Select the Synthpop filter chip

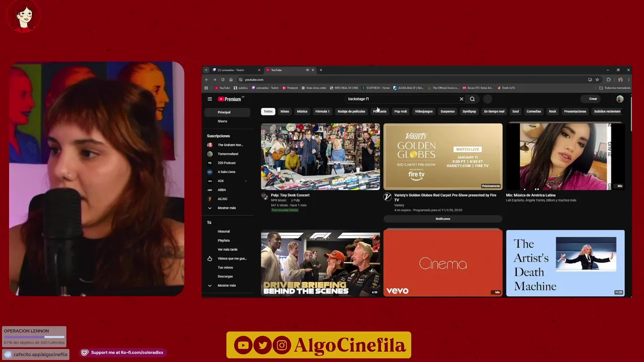[469, 111]
